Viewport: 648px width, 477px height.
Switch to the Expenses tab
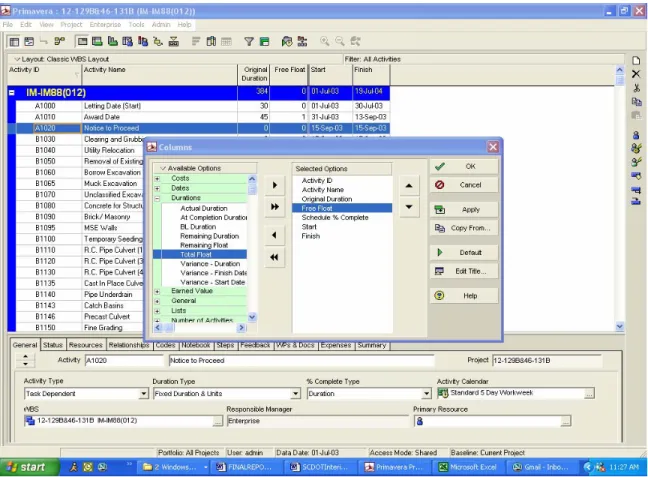tap(336, 345)
